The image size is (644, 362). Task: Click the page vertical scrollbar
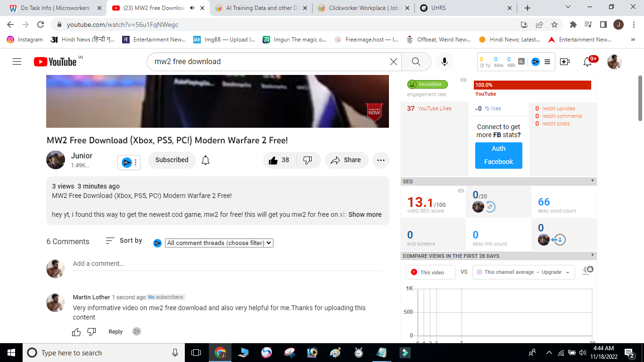640,98
